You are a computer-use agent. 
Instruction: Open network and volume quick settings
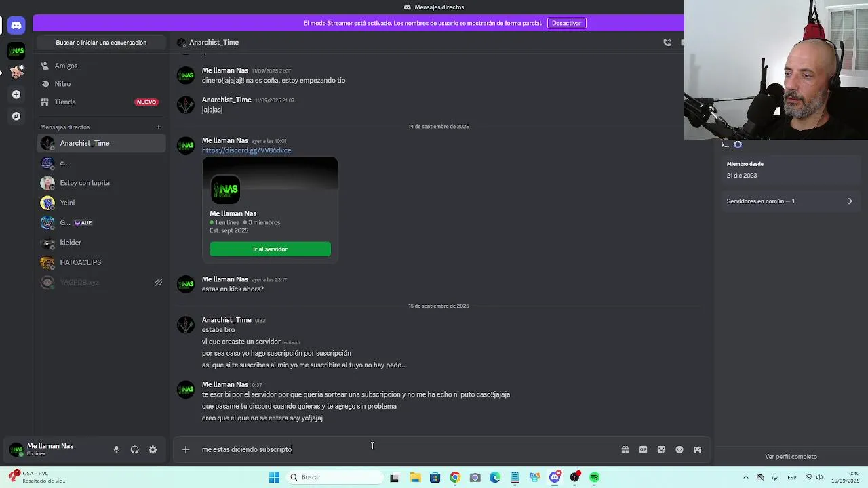coord(816,477)
